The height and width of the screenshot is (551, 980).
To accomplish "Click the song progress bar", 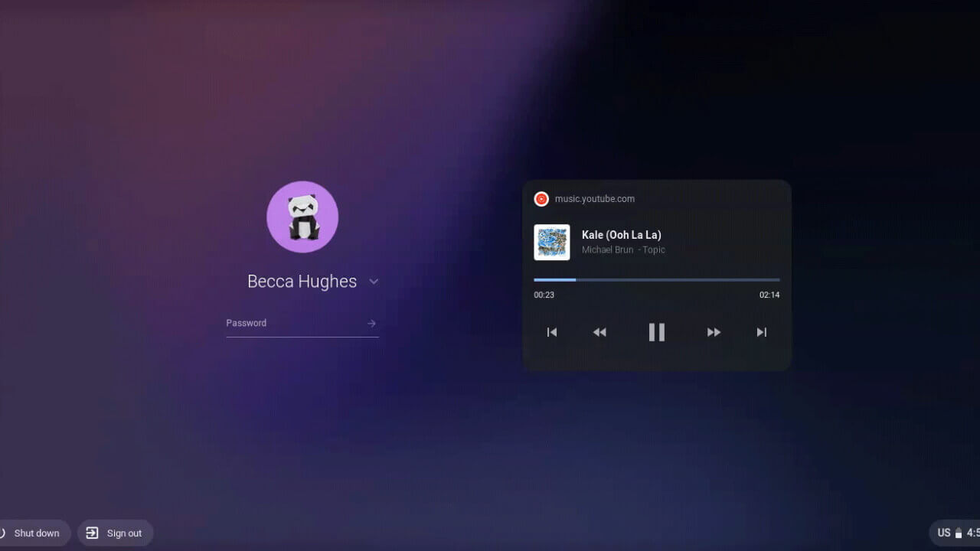I will 656,279.
